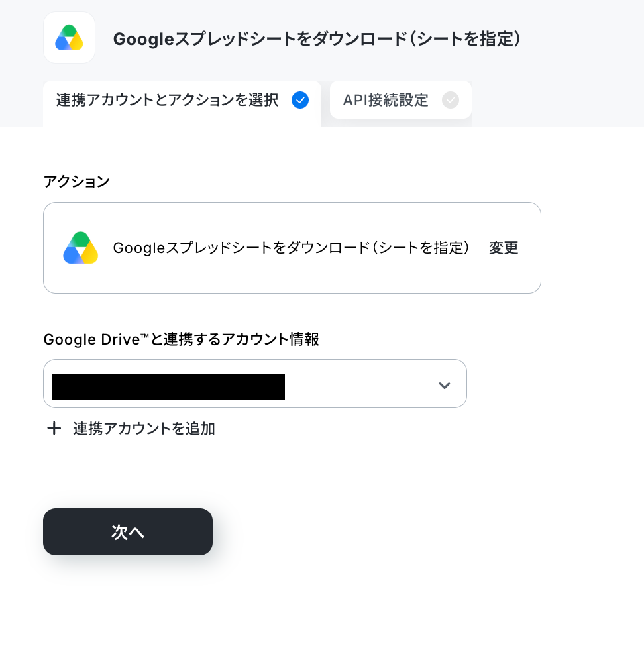This screenshot has width=644, height=648.
Task: Expand the account dropdown chevron
Action: tap(445, 385)
